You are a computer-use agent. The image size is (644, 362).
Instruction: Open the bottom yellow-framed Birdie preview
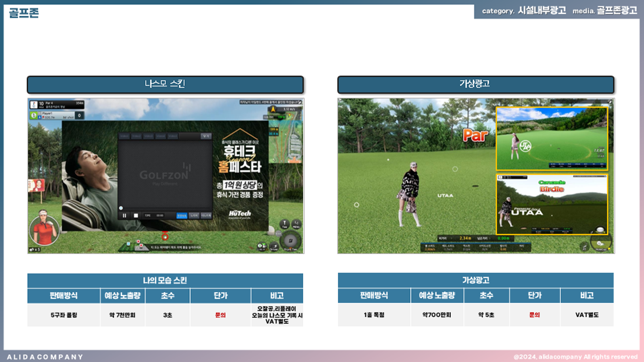point(551,204)
